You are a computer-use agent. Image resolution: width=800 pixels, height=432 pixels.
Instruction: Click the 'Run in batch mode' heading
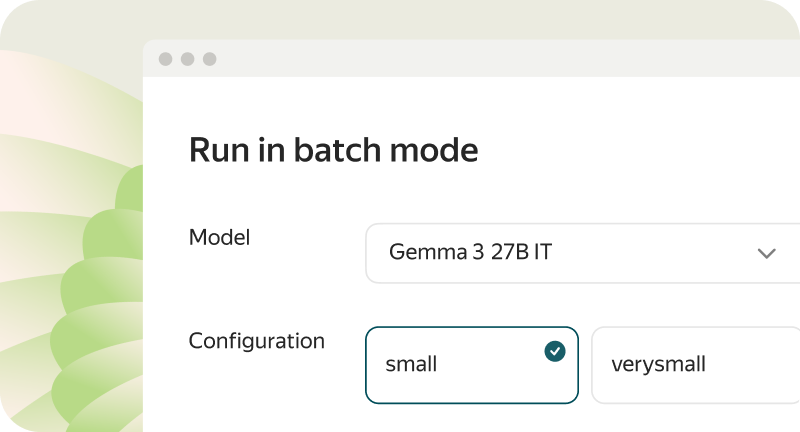[333, 150]
